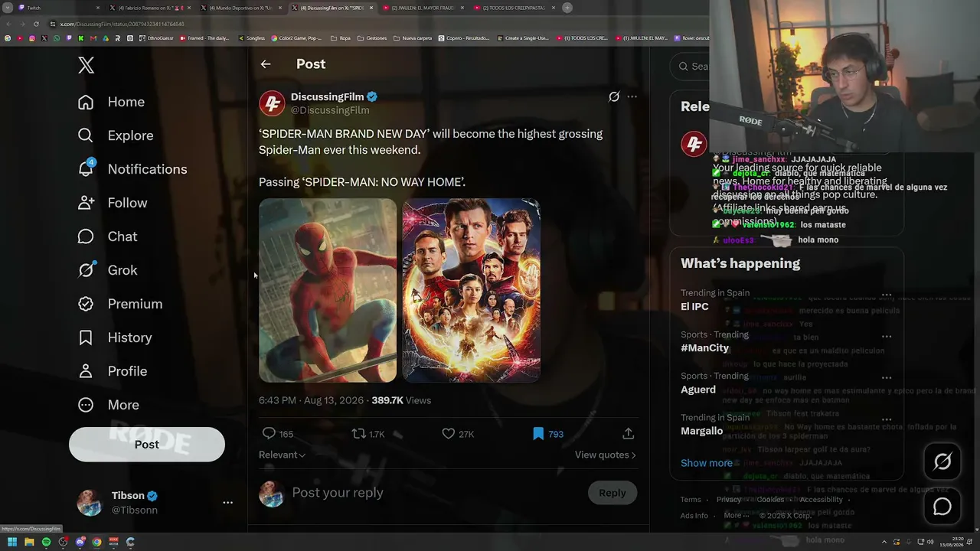Open the No Way Home poster image
Screen dimensions: 980x551
(x=471, y=290)
